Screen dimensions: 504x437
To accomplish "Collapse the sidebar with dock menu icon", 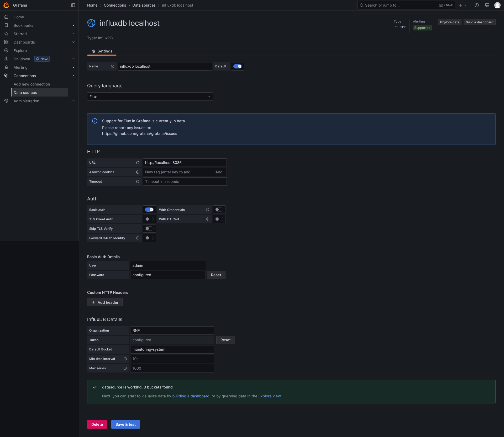I will click(73, 5).
